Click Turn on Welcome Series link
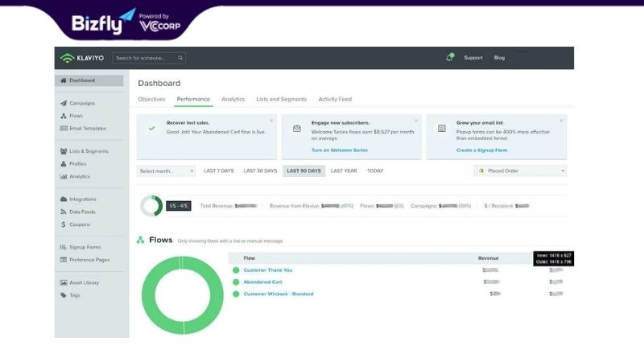The width and height of the screenshot is (644, 362). click(x=340, y=150)
